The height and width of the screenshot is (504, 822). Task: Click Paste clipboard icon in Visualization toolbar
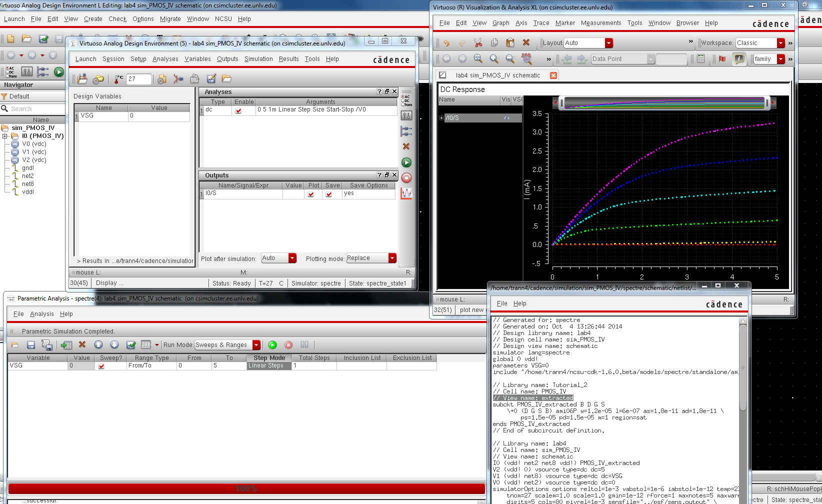point(510,42)
